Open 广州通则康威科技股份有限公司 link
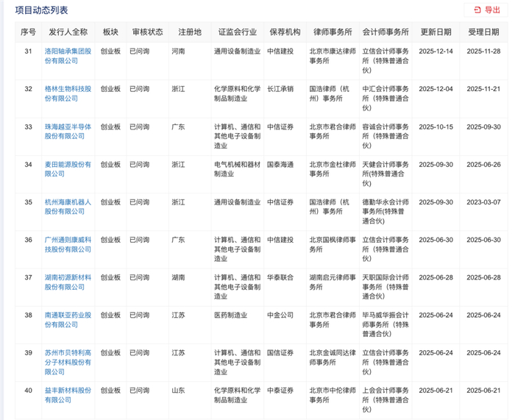This screenshot has height=420, width=515. coord(68,244)
